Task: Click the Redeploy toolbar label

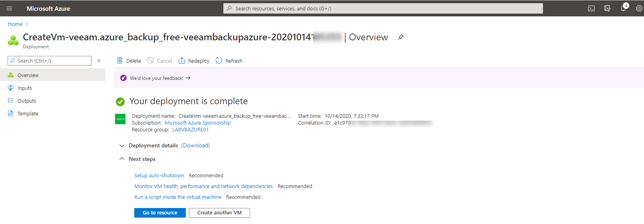Action: (199, 61)
